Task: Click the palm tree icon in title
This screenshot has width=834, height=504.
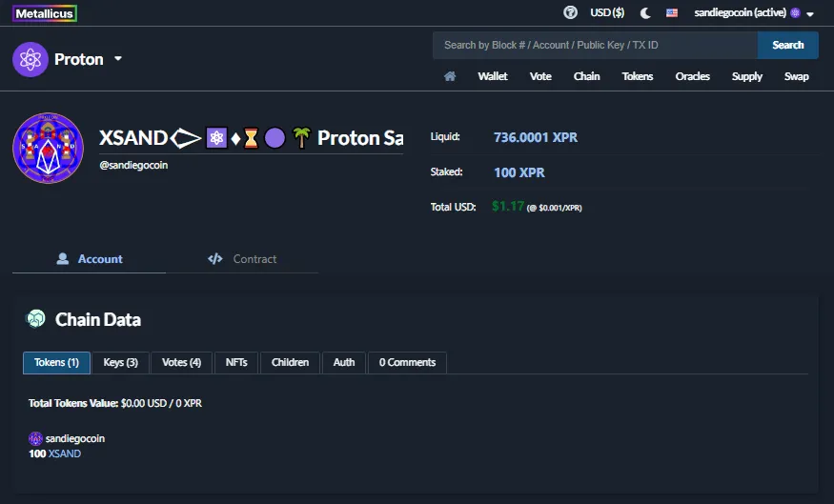Action: tap(301, 138)
